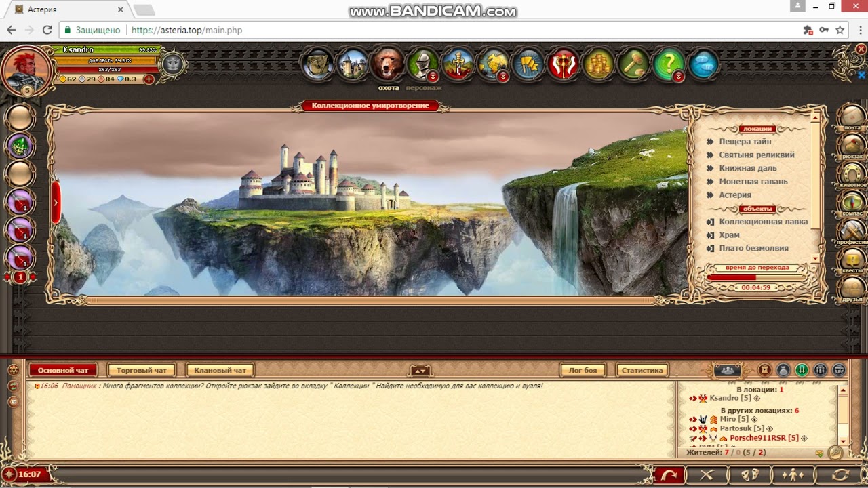
Task: Click the gavel auction icon
Action: (x=633, y=64)
